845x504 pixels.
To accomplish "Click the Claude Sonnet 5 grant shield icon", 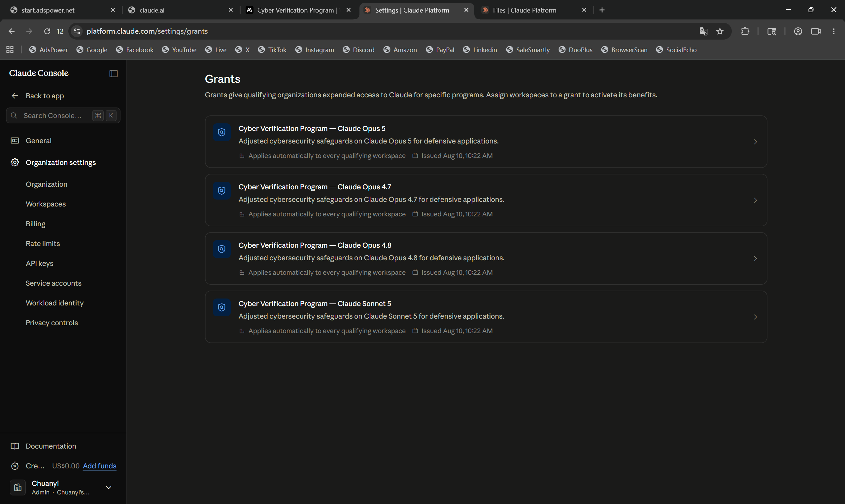I will coord(221,307).
